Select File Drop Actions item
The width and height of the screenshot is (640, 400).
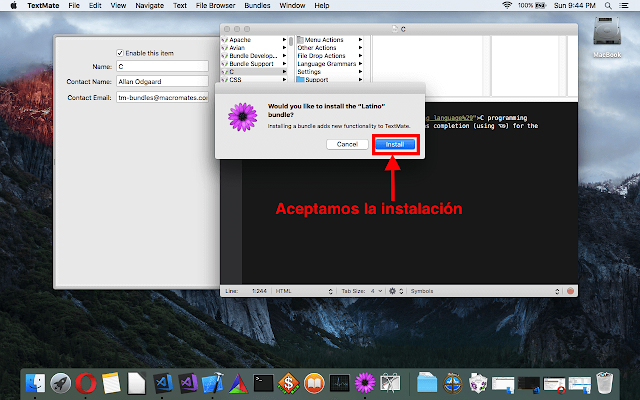[321, 56]
